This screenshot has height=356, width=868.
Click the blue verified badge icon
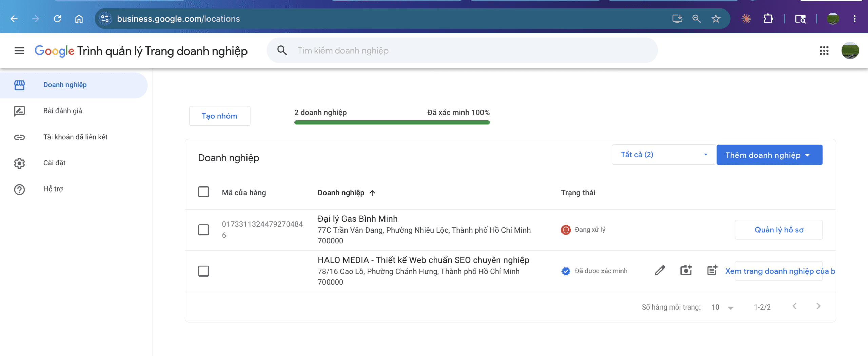(566, 271)
